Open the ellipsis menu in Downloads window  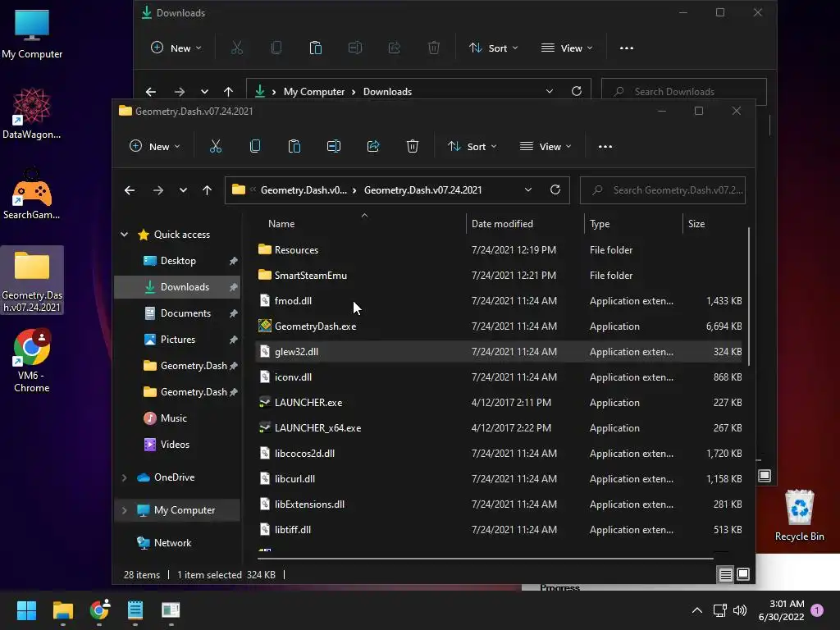click(x=626, y=48)
